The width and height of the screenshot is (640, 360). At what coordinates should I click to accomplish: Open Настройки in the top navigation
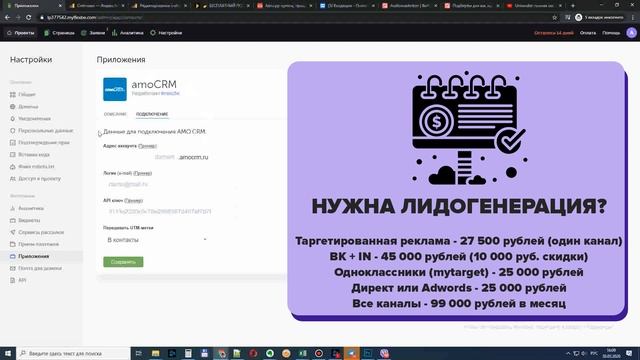166,33
